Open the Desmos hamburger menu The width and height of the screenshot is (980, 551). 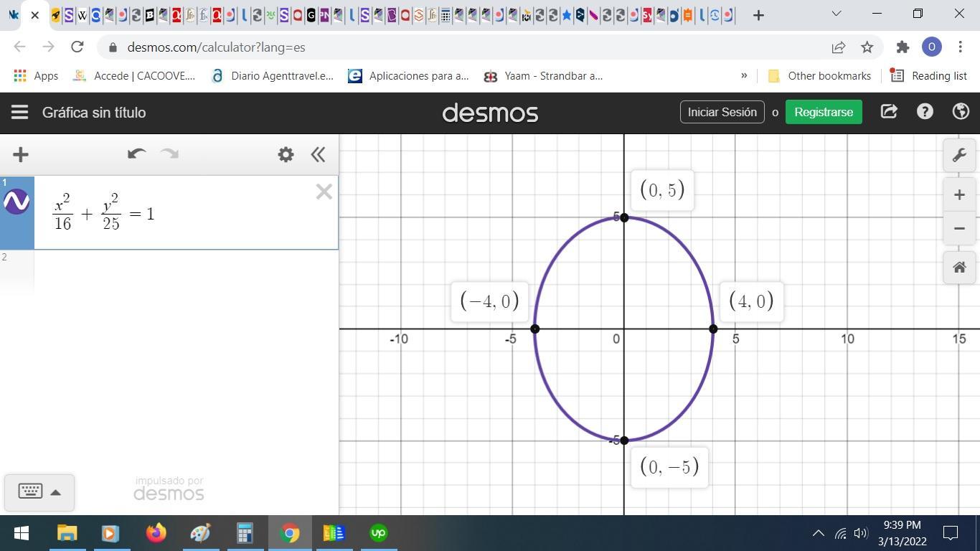(19, 112)
